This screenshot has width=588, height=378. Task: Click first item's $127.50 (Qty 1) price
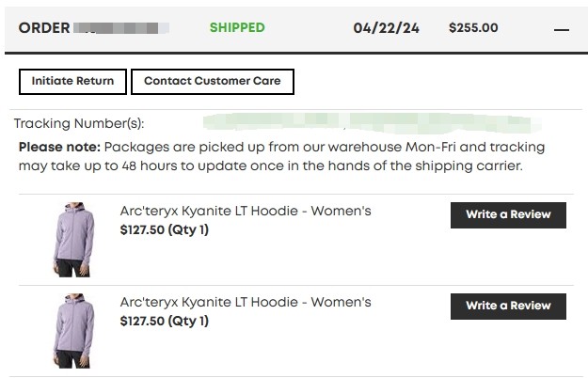165,230
